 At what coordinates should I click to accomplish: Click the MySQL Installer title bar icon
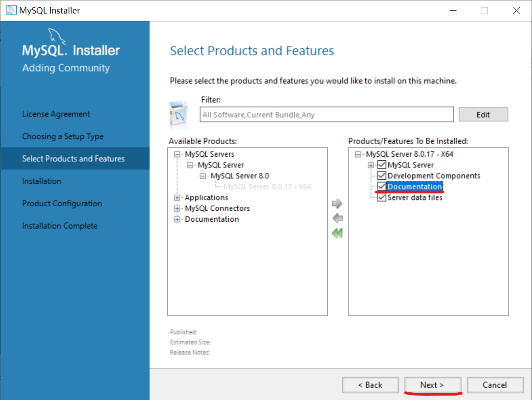tap(11, 10)
